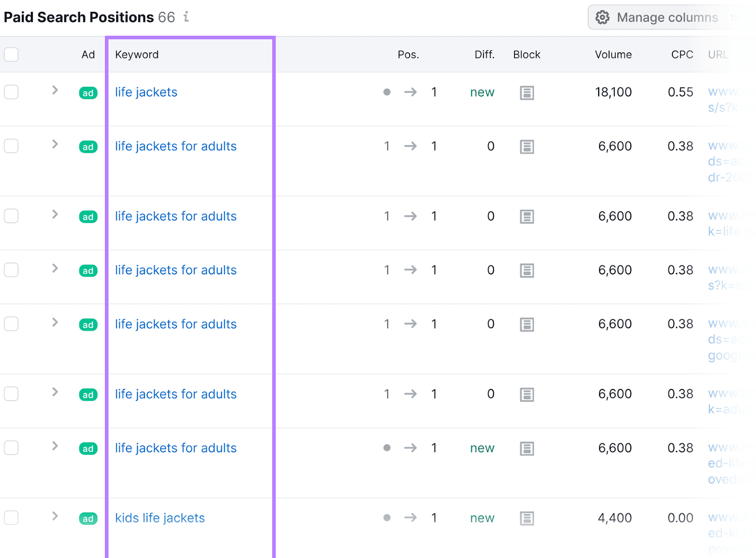Viewport: 756px width, 558px height.
Task: Expand the row whose URL shows k=adu
Action: pos(55,392)
